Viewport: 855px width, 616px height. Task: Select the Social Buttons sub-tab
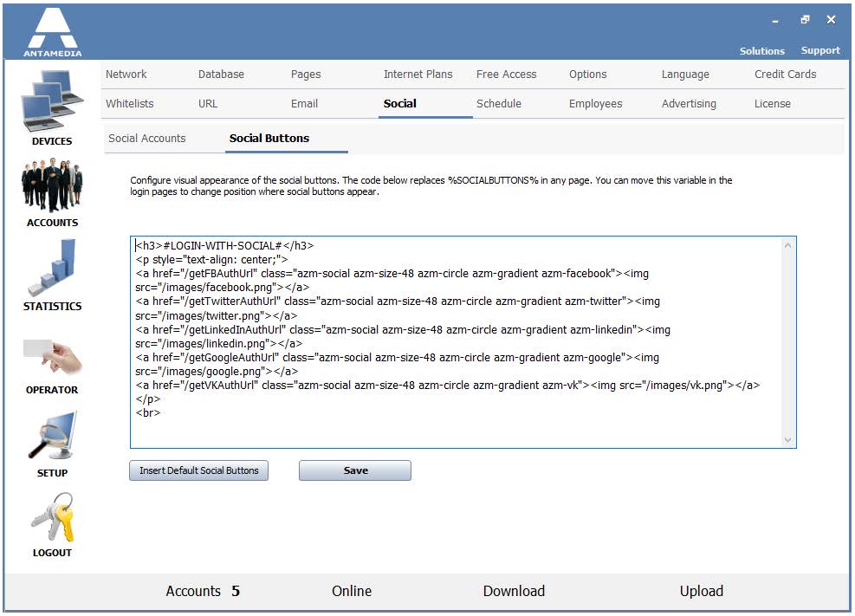[269, 139]
